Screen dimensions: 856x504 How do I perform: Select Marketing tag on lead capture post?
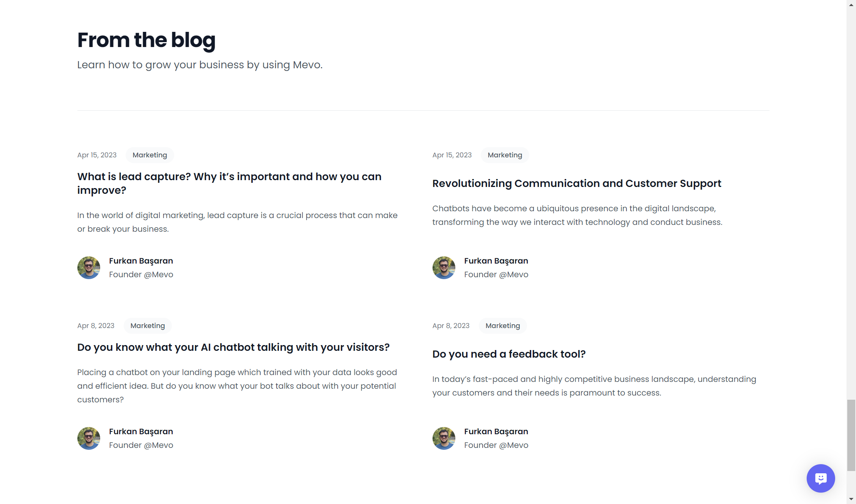coord(150,155)
